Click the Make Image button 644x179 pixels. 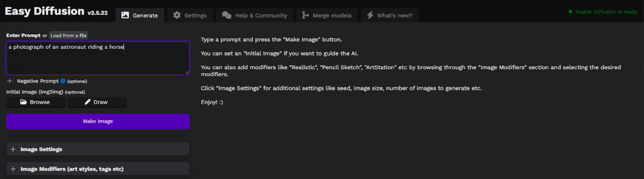point(98,121)
